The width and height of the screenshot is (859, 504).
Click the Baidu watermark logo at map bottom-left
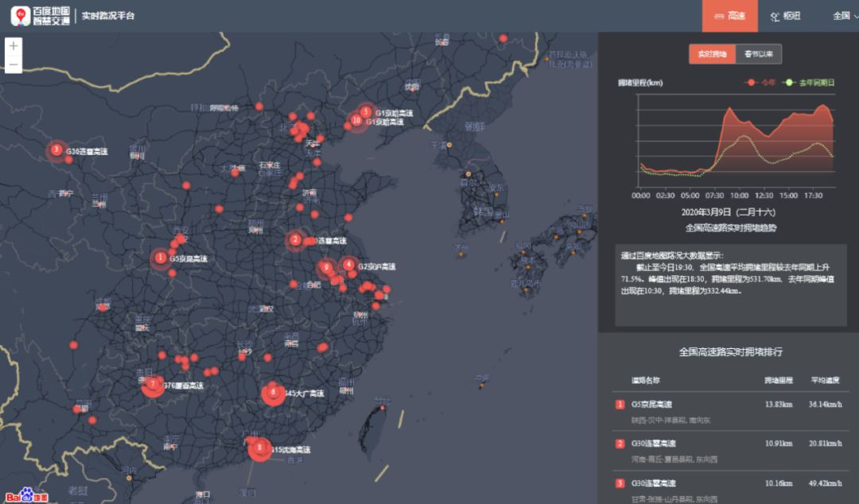(x=27, y=495)
